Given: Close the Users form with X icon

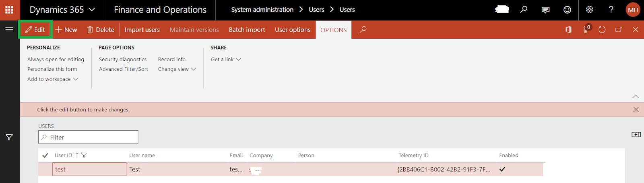Looking at the screenshot, I should click(x=636, y=29).
